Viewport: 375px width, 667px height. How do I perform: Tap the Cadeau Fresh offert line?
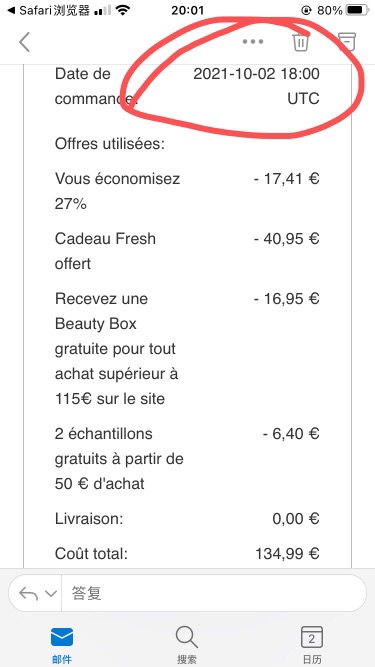click(x=105, y=251)
